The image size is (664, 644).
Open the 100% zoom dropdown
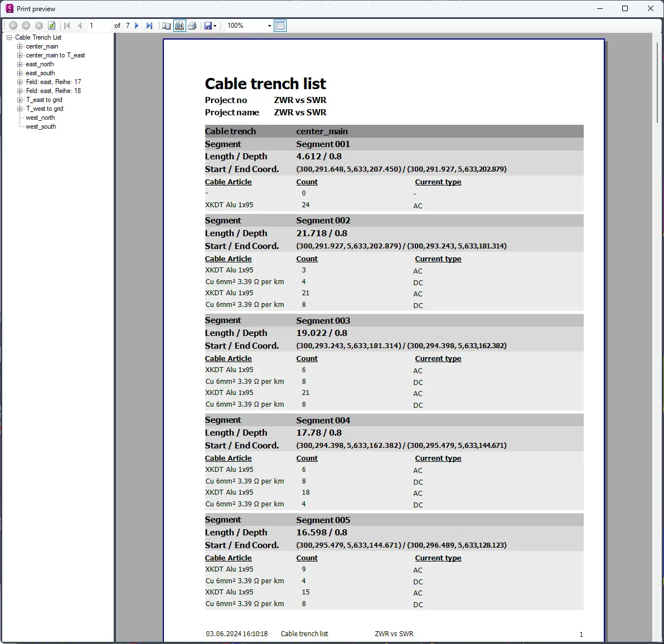coord(269,26)
